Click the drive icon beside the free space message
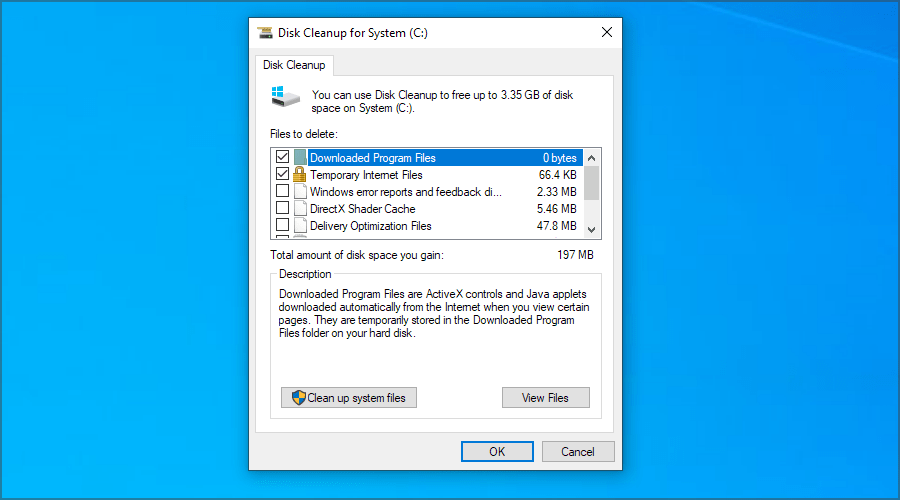This screenshot has height=500, width=900. pyautogui.click(x=285, y=96)
